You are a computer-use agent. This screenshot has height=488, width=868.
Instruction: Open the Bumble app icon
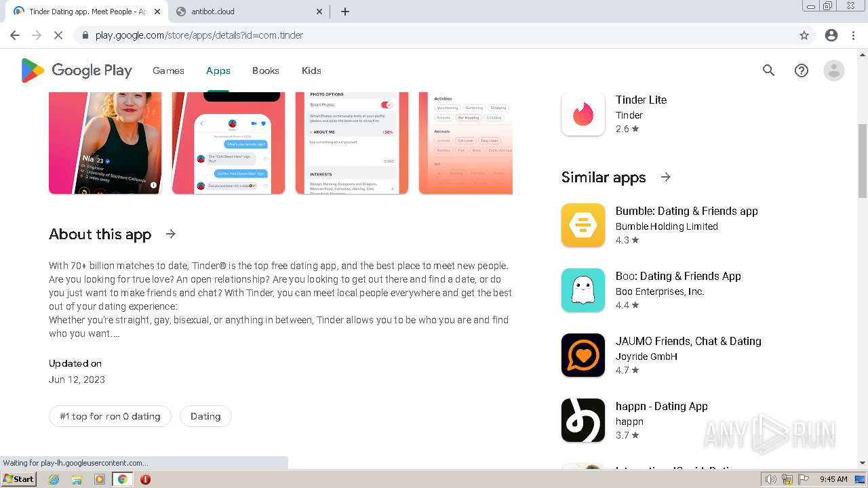[583, 225]
